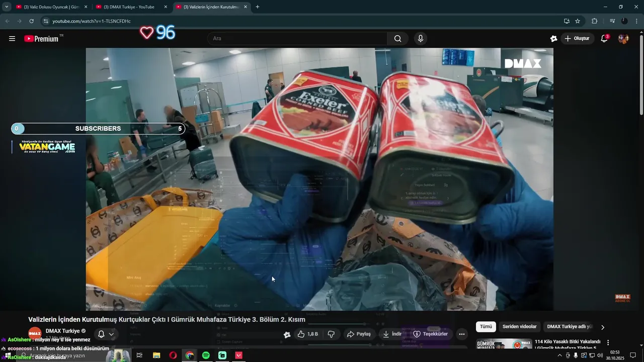Show more chips with right arrow

(x=603, y=327)
